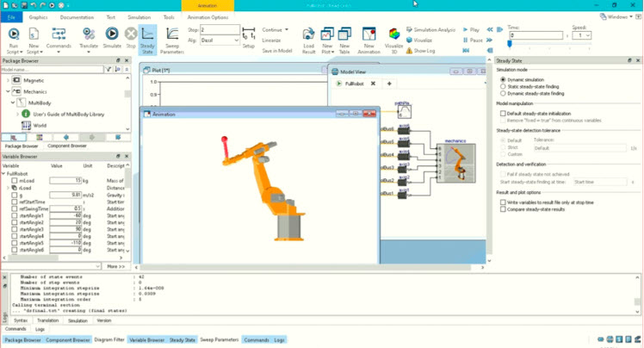Open the Speed dropdown
This screenshot has height=348, width=644.
coord(582,35)
